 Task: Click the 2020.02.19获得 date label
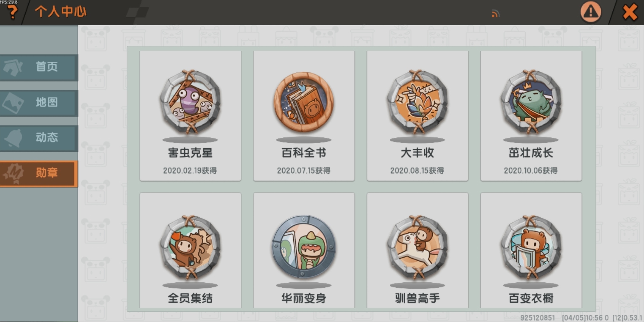190,171
